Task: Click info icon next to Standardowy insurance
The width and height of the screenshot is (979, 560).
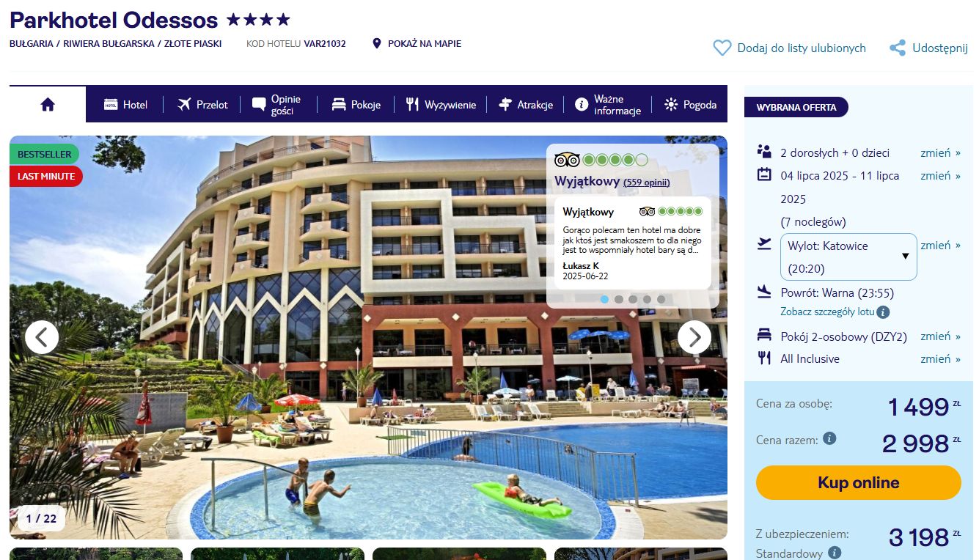Action: pyautogui.click(x=835, y=553)
